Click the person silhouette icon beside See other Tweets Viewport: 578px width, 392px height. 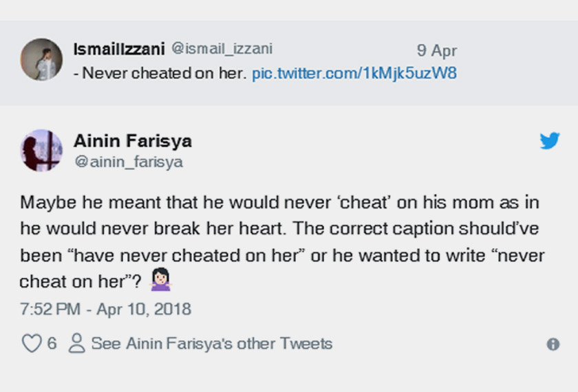point(77,343)
